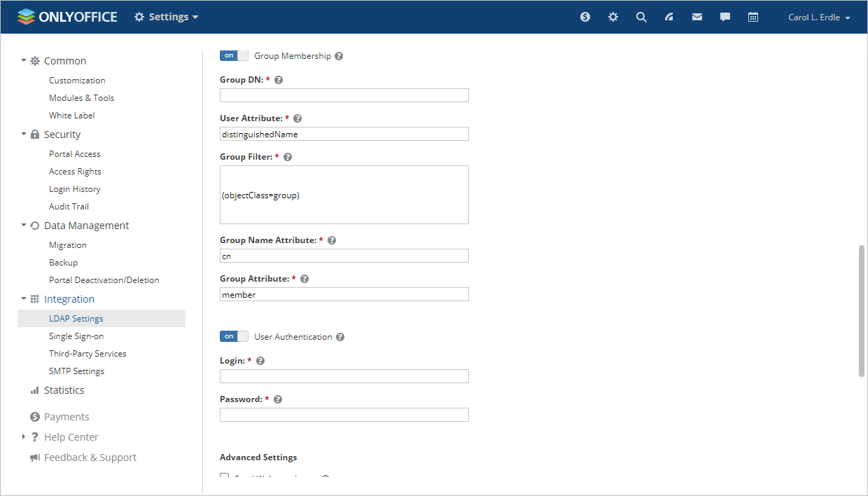Viewport: 868px width, 496px height.
Task: Go to the Backup settings page
Action: [63, 262]
